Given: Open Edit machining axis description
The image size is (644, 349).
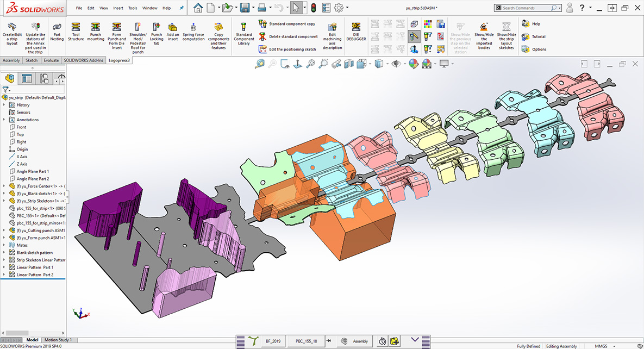Looking at the screenshot, I should 332,36.
